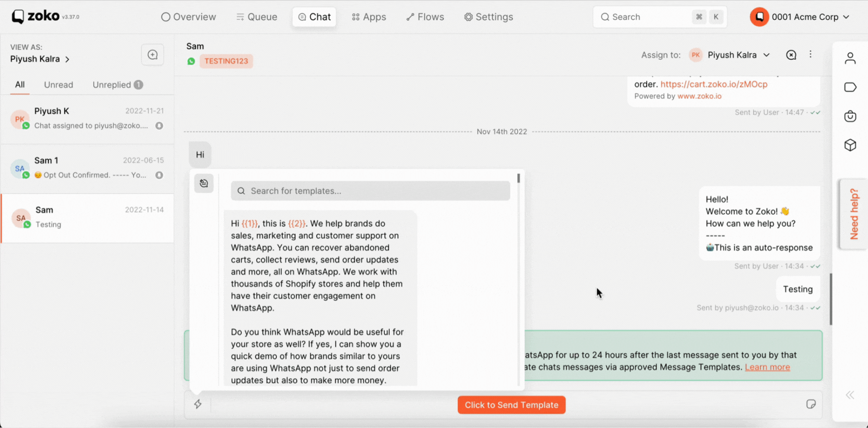Expand the 0001 Acme Corp account dropdown
The image size is (868, 428).
click(x=801, y=17)
